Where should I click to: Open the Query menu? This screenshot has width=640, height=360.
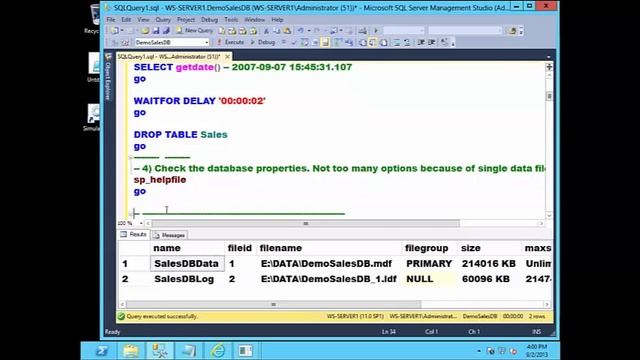[163, 20]
